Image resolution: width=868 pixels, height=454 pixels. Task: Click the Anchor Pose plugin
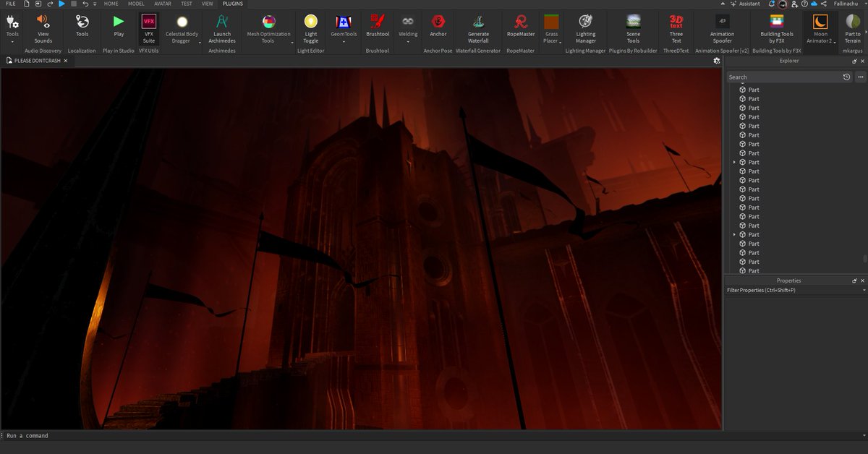[x=438, y=26]
